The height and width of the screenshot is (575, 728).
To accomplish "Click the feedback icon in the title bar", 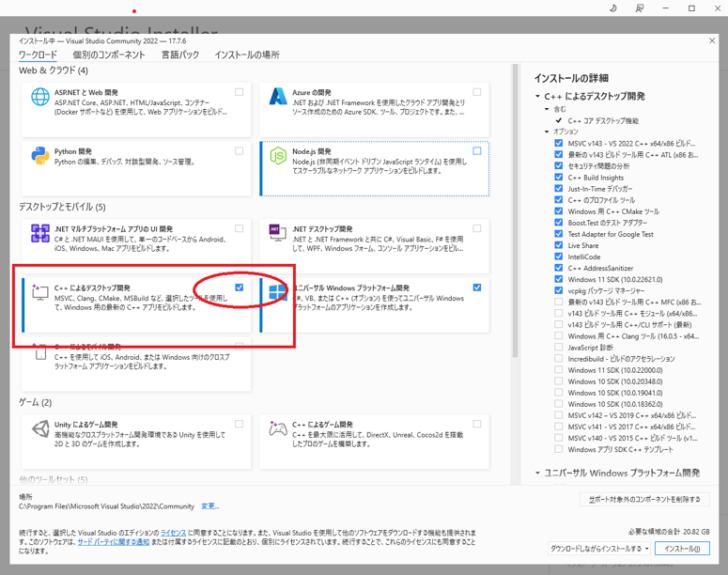I will pyautogui.click(x=640, y=8).
